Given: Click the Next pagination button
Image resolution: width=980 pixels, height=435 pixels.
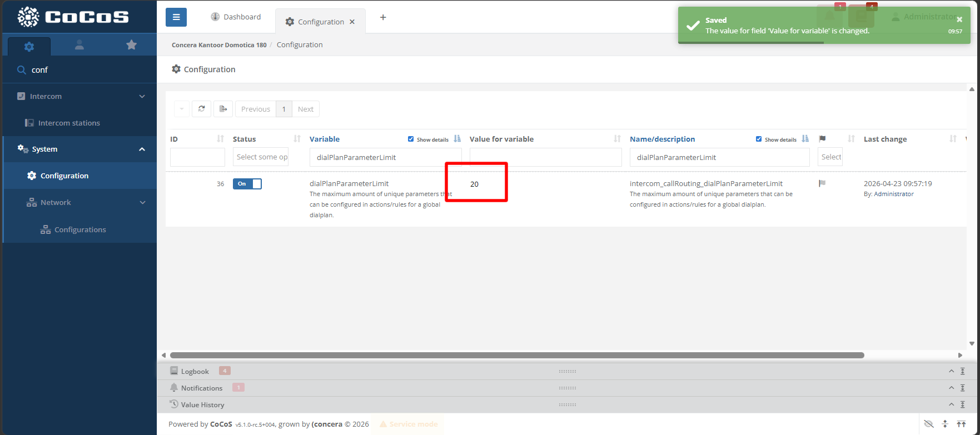Looking at the screenshot, I should tap(305, 109).
